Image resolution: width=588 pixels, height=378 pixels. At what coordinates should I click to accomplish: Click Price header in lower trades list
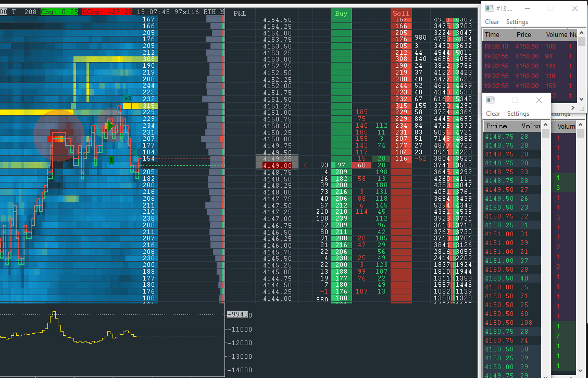[496, 126]
